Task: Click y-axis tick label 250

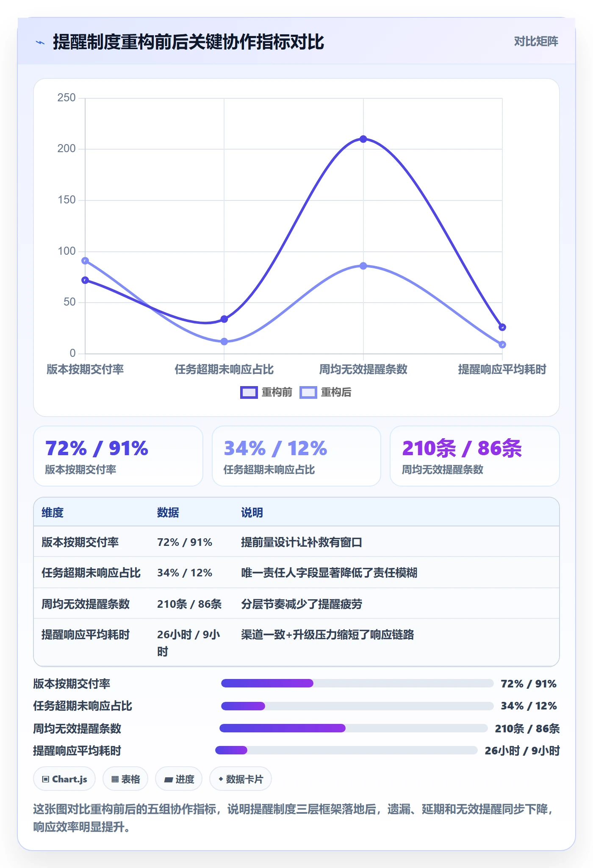Action: point(67,98)
